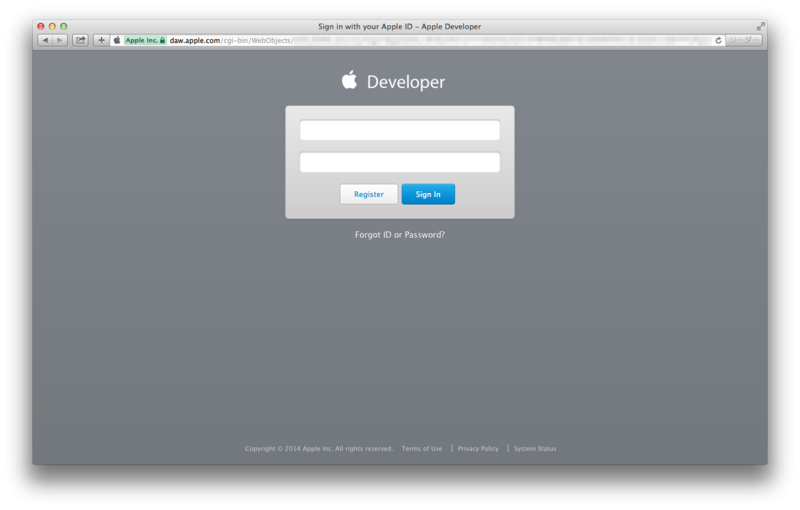Open the System Status footer link
The image size is (800, 510).
(535, 449)
